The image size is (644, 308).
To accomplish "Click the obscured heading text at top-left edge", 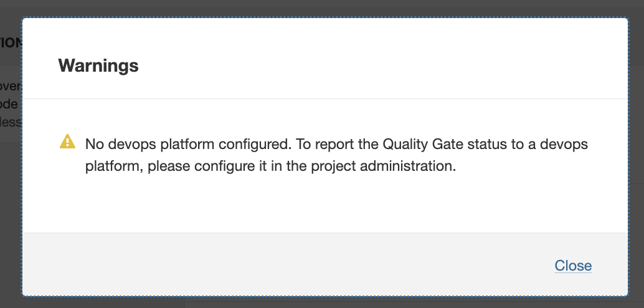I will pyautogui.click(x=11, y=43).
